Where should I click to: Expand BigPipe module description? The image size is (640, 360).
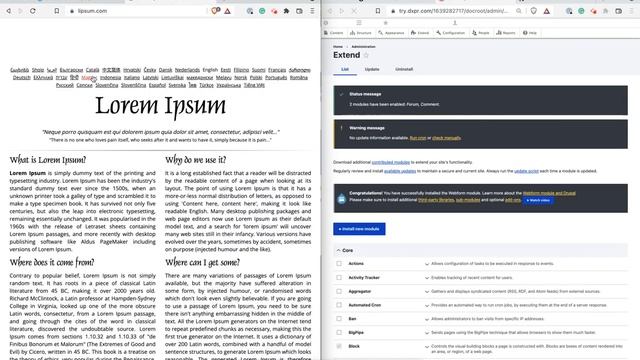point(427,333)
